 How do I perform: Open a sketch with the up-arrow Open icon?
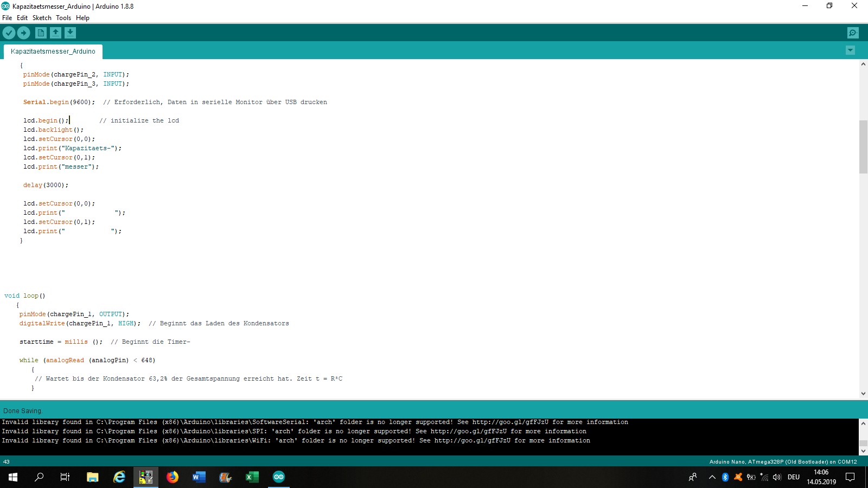[55, 33]
